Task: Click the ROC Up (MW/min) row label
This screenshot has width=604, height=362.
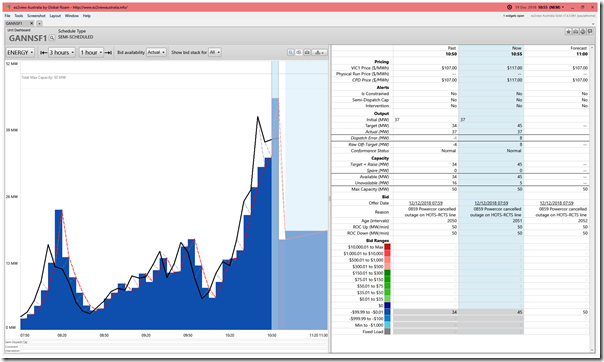Action: (x=371, y=227)
